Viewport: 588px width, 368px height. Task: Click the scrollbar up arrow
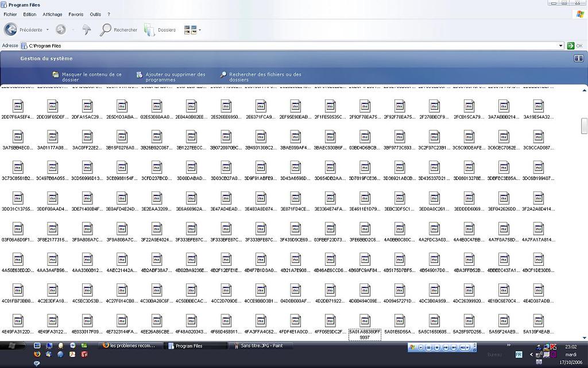[584, 90]
